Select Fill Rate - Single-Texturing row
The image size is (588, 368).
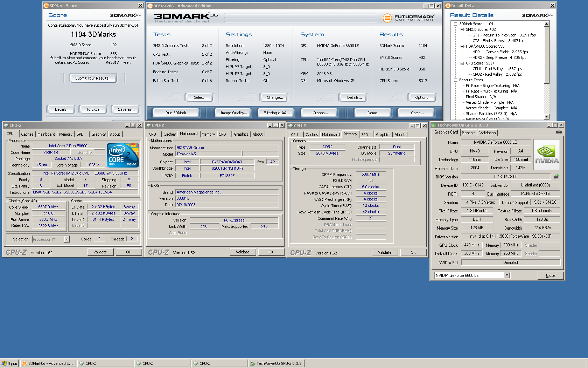click(492, 86)
